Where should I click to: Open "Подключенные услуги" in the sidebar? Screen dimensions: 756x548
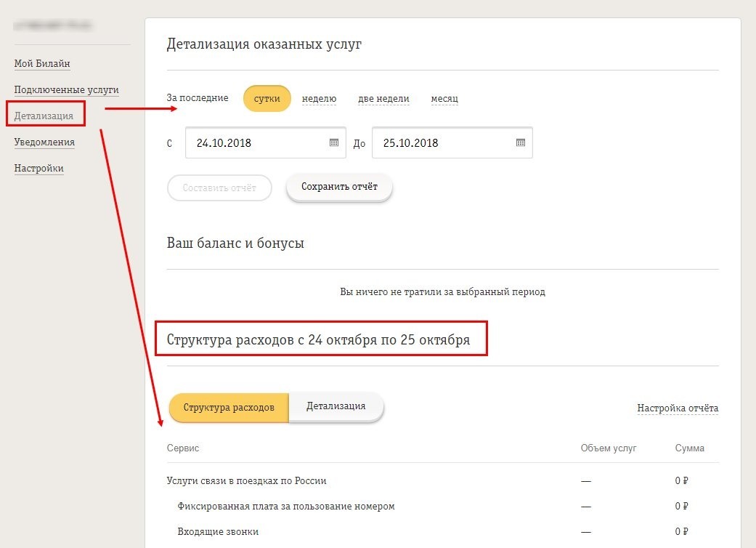(x=65, y=89)
